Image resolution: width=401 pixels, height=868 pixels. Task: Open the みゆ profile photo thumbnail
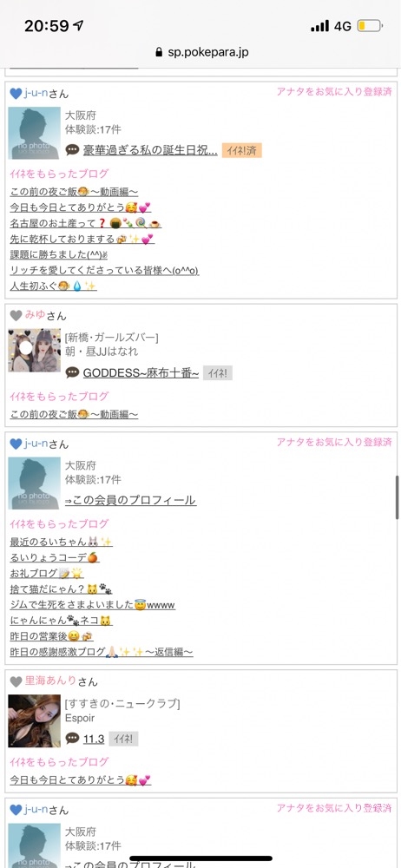(x=35, y=351)
